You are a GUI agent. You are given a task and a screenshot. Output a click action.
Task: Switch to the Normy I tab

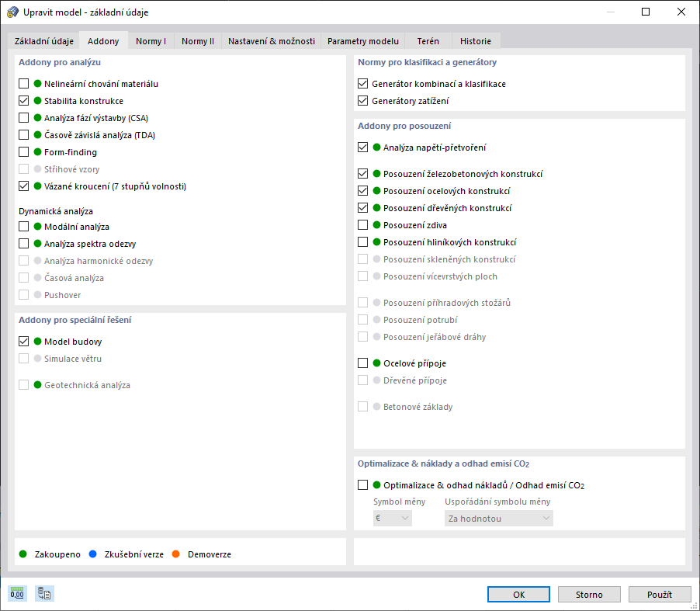[x=151, y=40]
